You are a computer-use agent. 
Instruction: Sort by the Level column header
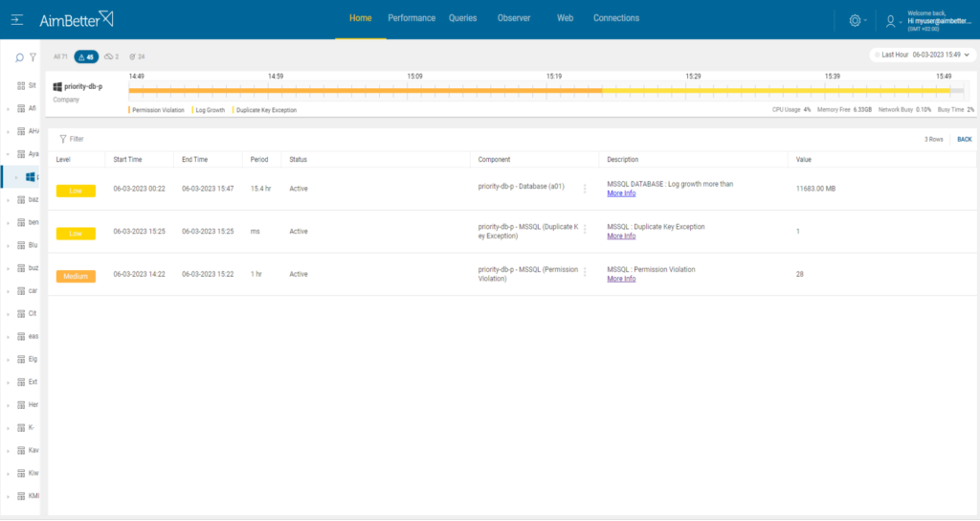click(x=63, y=160)
